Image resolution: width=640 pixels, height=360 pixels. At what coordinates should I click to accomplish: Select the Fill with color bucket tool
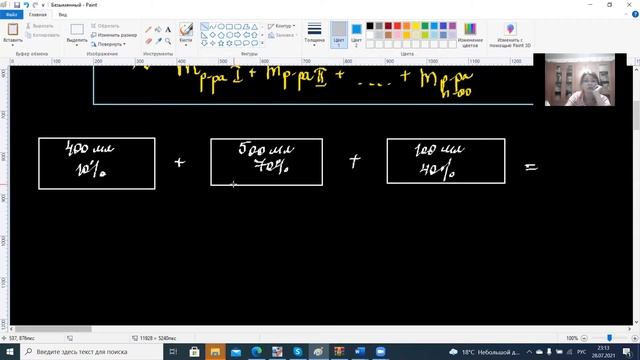click(x=158, y=29)
